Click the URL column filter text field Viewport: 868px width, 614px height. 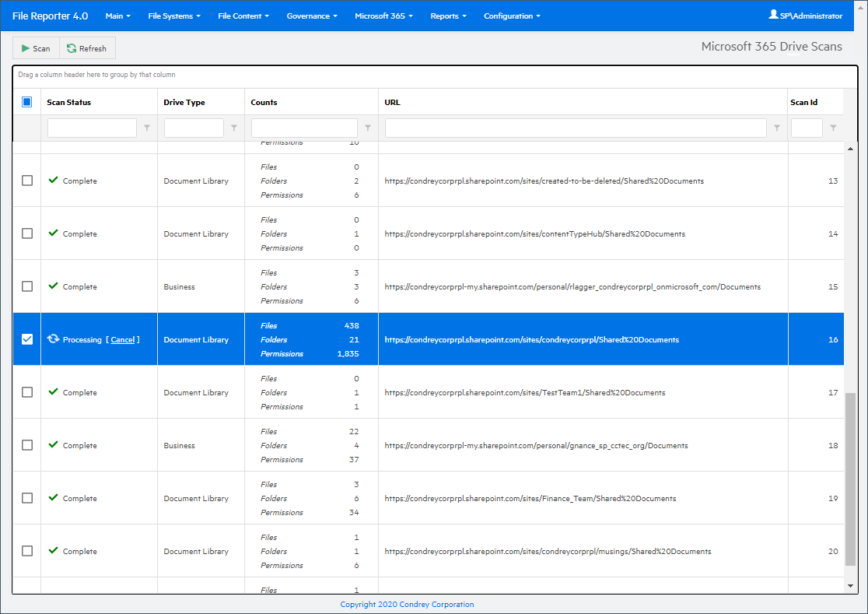click(x=576, y=128)
